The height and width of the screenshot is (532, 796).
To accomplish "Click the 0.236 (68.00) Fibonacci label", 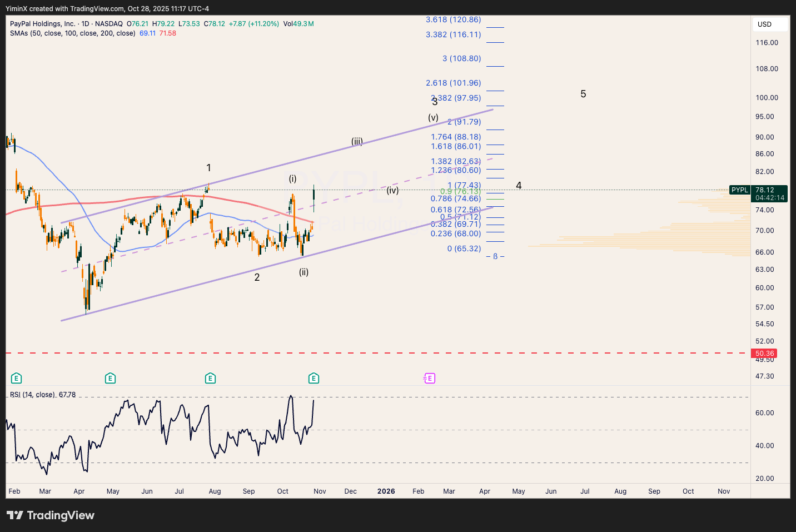I will [456, 233].
